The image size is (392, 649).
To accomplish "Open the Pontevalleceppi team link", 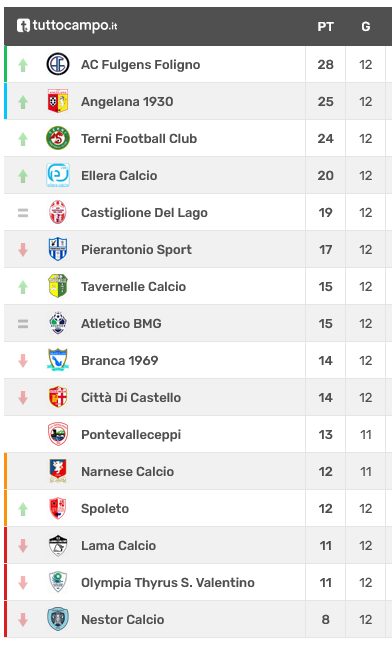I will click(x=131, y=435).
